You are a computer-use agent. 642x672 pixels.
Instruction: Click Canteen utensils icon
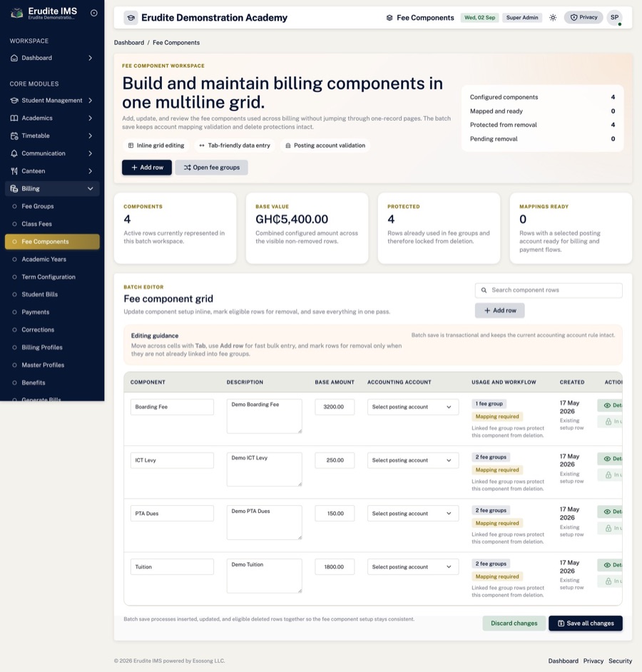[14, 171]
